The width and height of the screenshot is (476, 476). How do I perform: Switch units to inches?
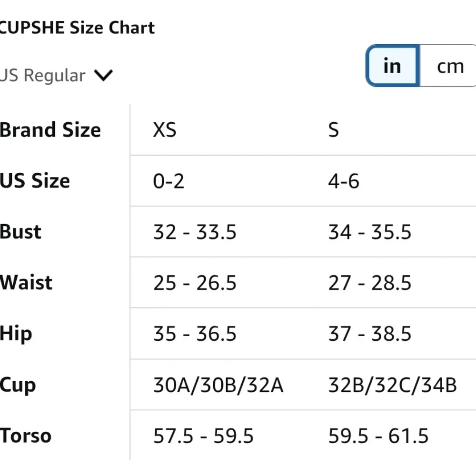pos(392,66)
